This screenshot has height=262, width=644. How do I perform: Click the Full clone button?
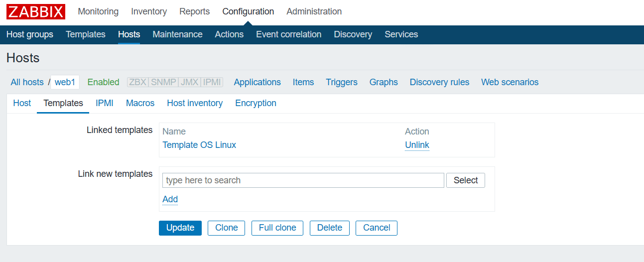[277, 228]
